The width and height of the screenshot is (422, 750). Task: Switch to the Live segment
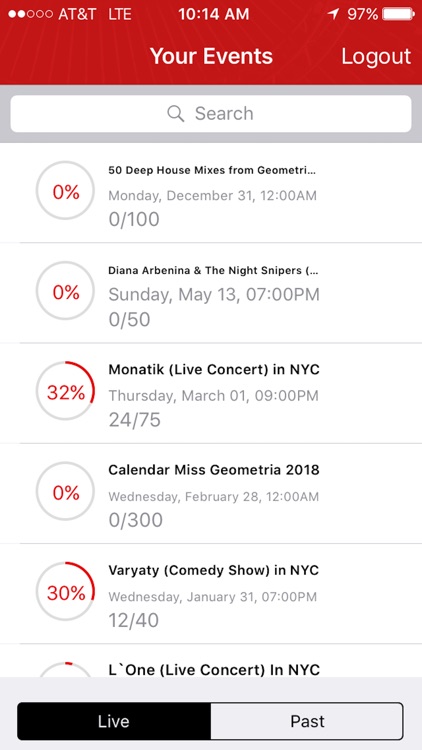point(114,721)
